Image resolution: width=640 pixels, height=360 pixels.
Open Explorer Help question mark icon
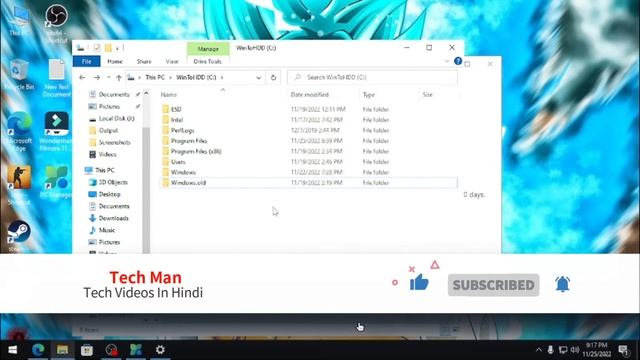pyautogui.click(x=458, y=61)
